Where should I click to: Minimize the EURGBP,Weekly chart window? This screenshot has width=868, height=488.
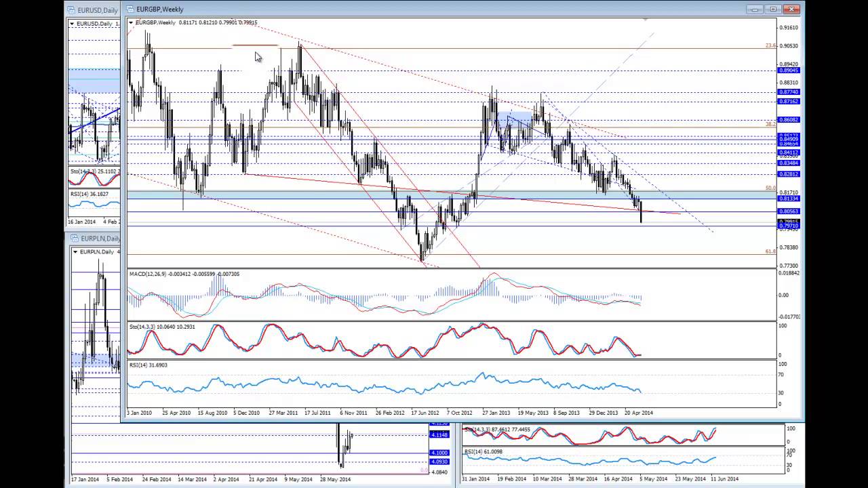point(755,9)
